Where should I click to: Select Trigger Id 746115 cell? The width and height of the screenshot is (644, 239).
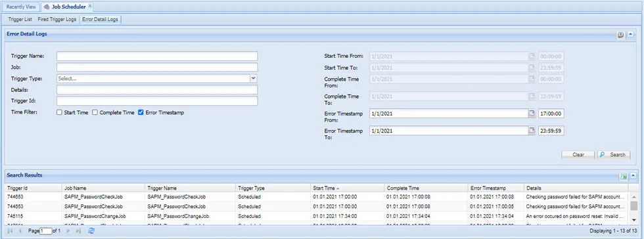point(34,215)
